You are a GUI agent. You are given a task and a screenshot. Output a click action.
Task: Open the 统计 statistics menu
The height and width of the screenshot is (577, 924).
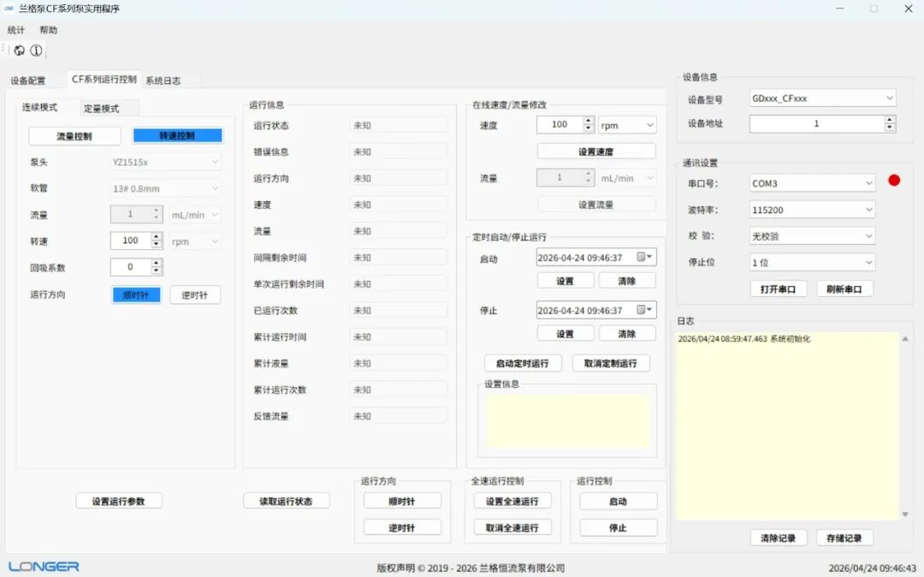coord(15,29)
